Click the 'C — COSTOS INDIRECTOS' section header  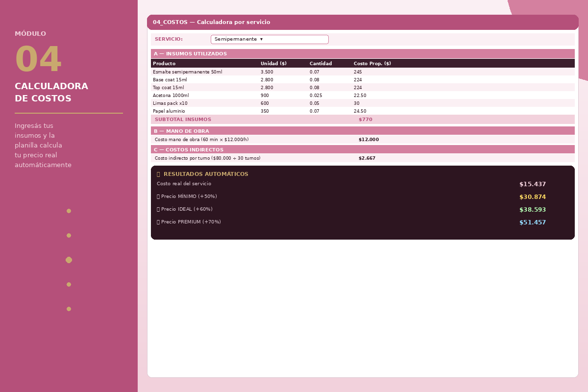tap(363, 149)
